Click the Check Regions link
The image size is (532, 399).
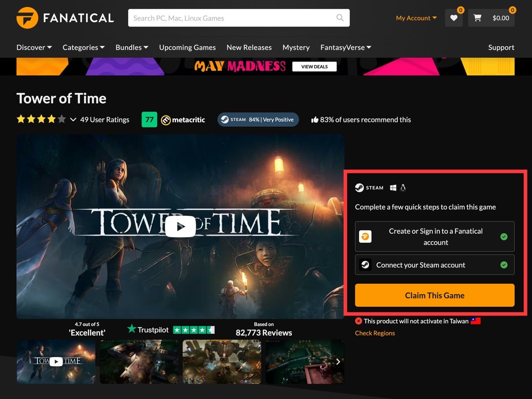[x=375, y=333]
